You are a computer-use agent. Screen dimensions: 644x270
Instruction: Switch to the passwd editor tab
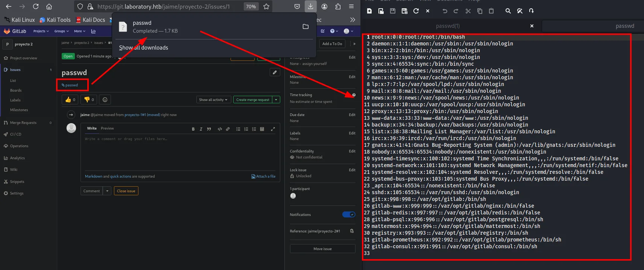625,26
